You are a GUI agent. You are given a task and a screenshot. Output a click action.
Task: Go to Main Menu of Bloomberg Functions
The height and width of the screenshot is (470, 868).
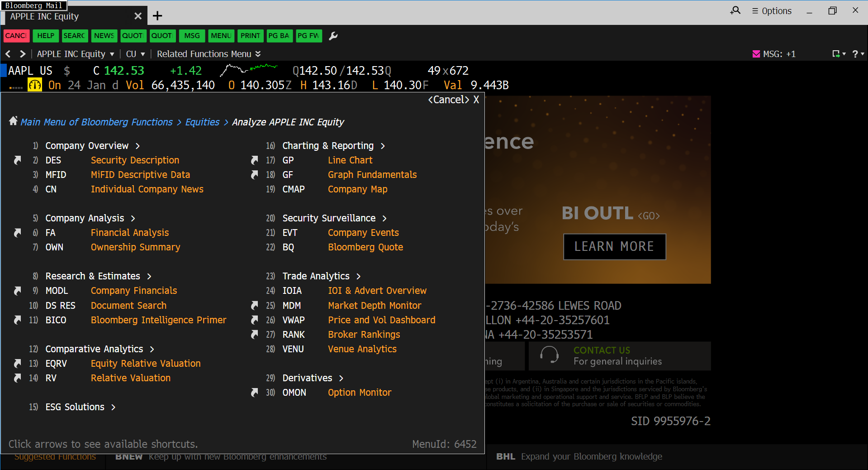[x=96, y=122]
